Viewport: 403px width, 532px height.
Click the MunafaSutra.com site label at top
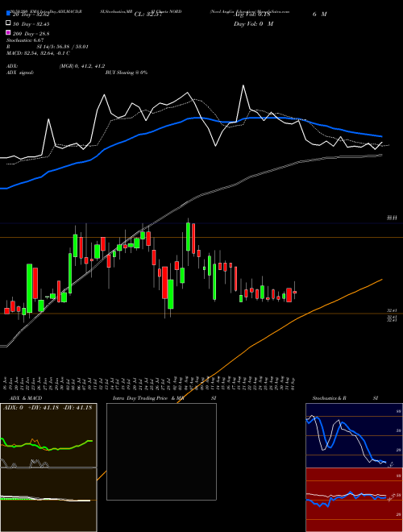pos(274,11)
